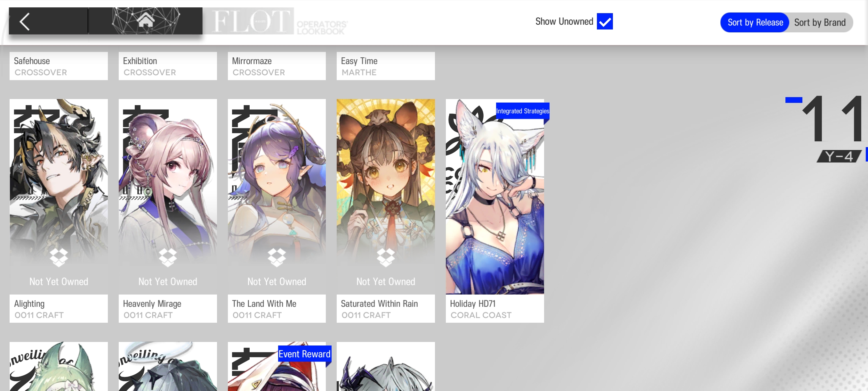This screenshot has height=391, width=868.
Task: Click the Integrated Strategies badge
Action: 522,111
